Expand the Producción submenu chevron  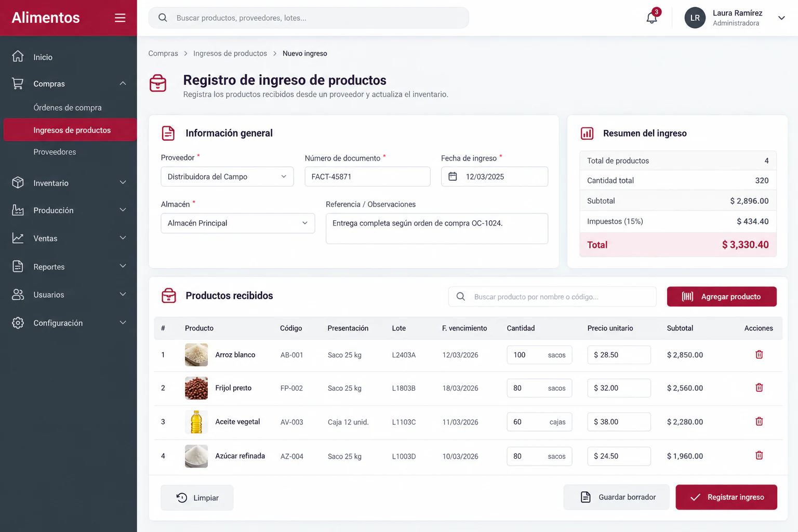pyautogui.click(x=123, y=210)
